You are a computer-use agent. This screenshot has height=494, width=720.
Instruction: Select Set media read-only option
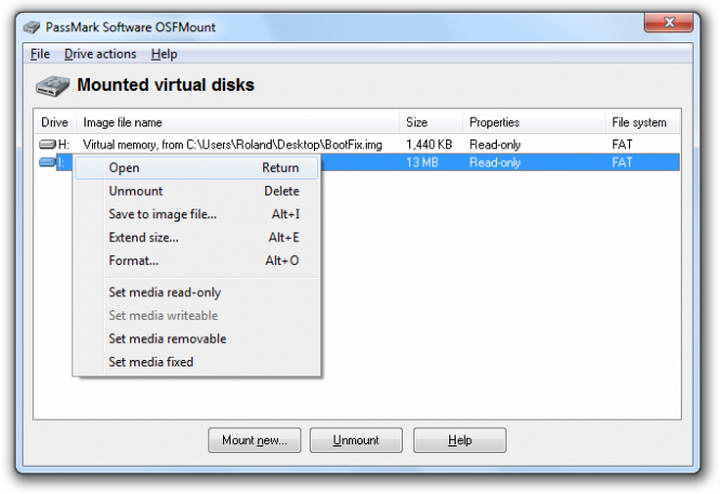coord(197,292)
